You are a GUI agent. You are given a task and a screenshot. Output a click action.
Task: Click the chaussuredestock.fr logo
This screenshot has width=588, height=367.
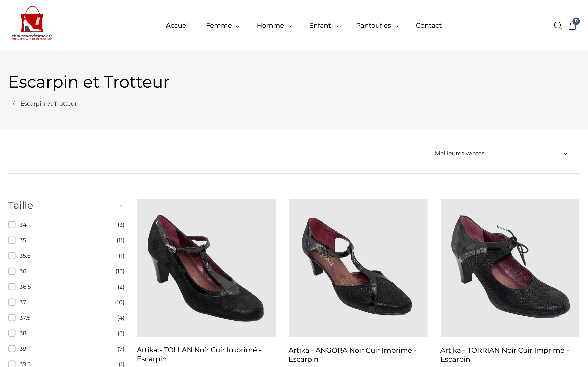point(32,23)
